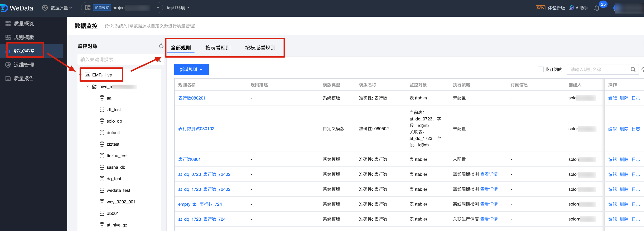The width and height of the screenshot is (644, 231).
Task: Click the notification bell icon
Action: click(597, 8)
